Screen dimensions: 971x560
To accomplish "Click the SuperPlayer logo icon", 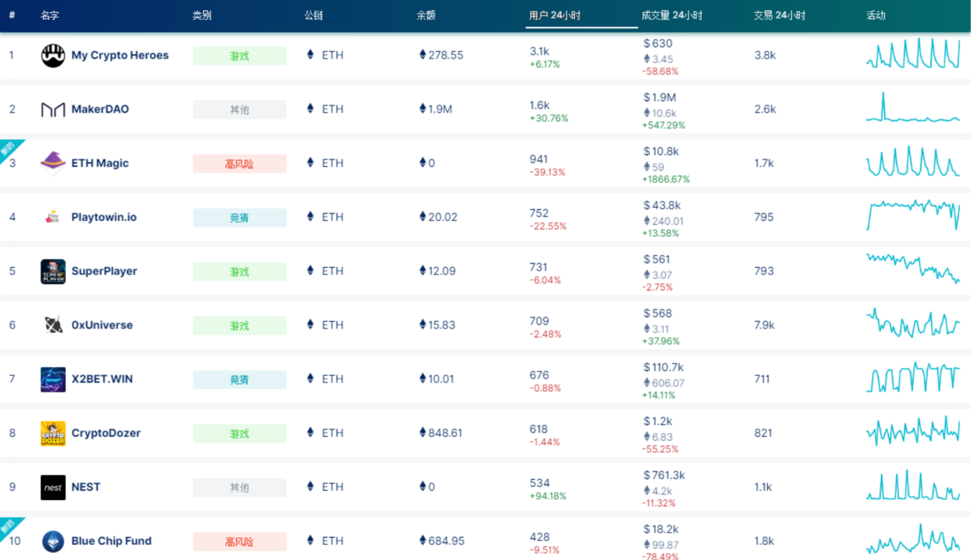I will coord(53,271).
